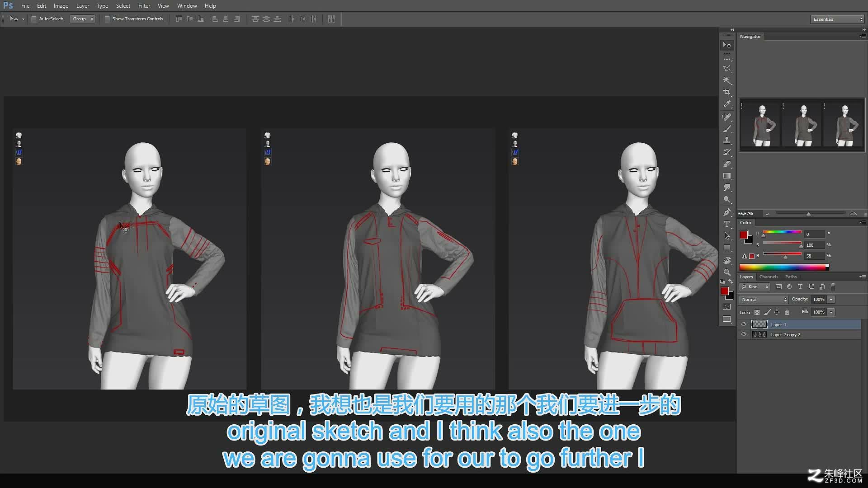Click foreground color swatch in Color panel
Image resolution: width=868 pixels, height=488 pixels.
[x=744, y=235]
